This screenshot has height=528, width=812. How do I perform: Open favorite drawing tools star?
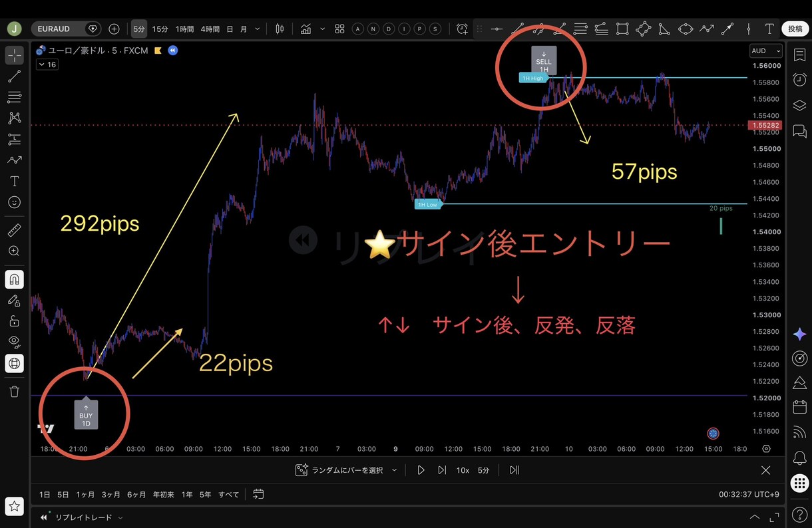14,507
